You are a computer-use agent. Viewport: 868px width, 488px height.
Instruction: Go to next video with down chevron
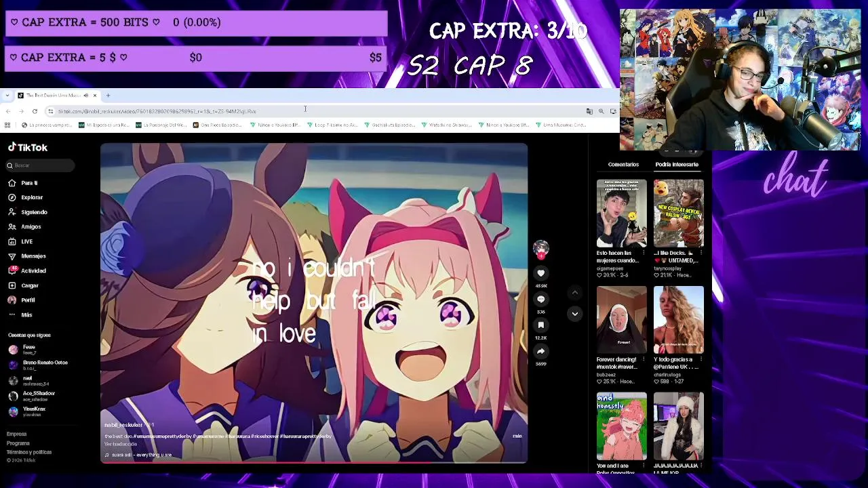click(x=574, y=314)
